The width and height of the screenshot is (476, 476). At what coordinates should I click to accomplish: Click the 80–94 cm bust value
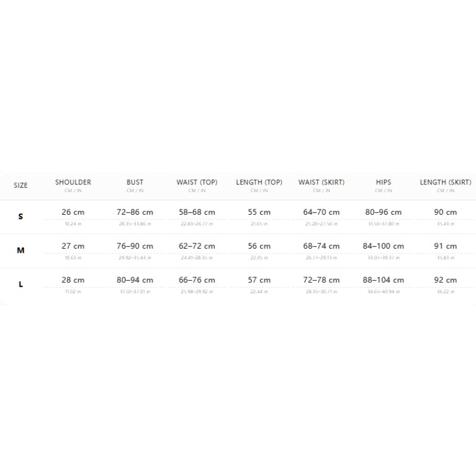pos(135,280)
